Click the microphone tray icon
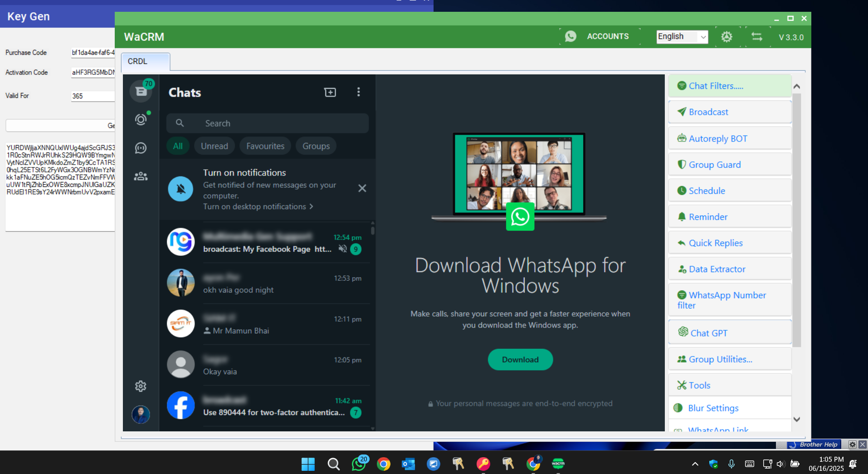 click(x=731, y=464)
